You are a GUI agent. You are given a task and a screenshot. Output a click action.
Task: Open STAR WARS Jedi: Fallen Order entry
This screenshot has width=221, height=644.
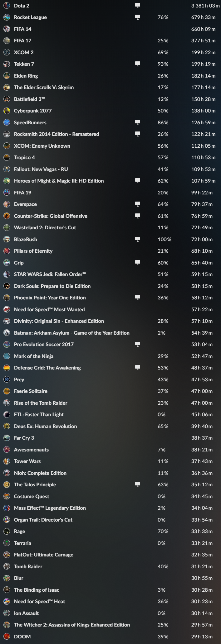50,274
